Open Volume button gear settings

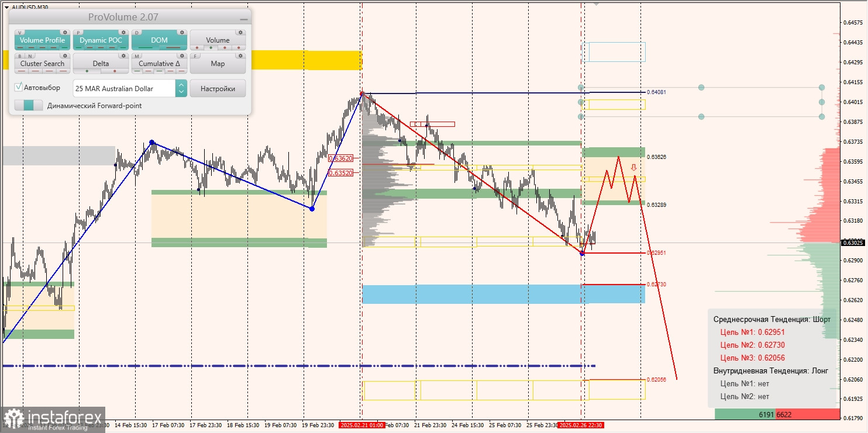[x=240, y=33]
